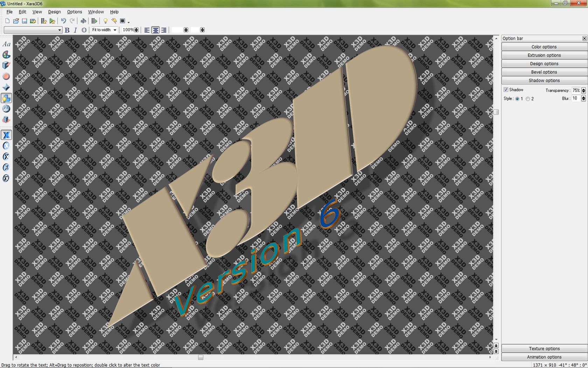Expand Design options panel
Image resolution: width=588 pixels, height=368 pixels.
click(544, 64)
